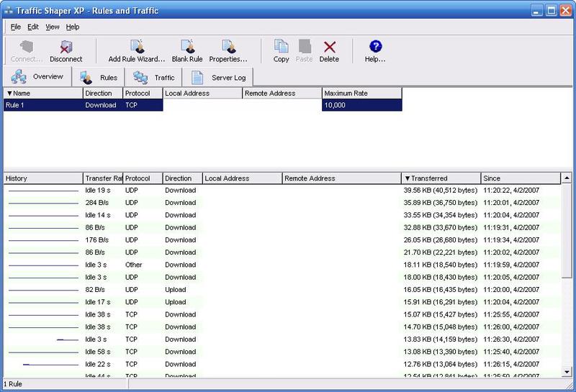Select traffic row with 21.70 KB transferred

[282, 252]
